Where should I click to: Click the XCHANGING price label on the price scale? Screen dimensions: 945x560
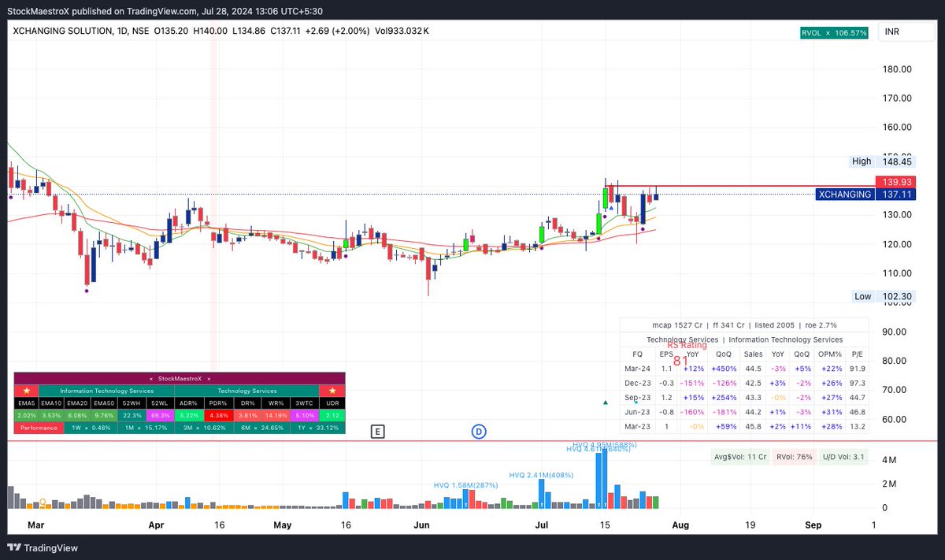[865, 195]
